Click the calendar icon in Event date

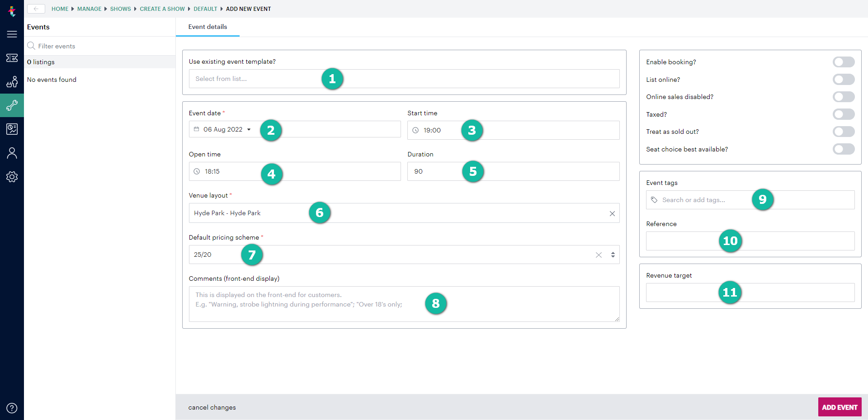pyautogui.click(x=197, y=129)
